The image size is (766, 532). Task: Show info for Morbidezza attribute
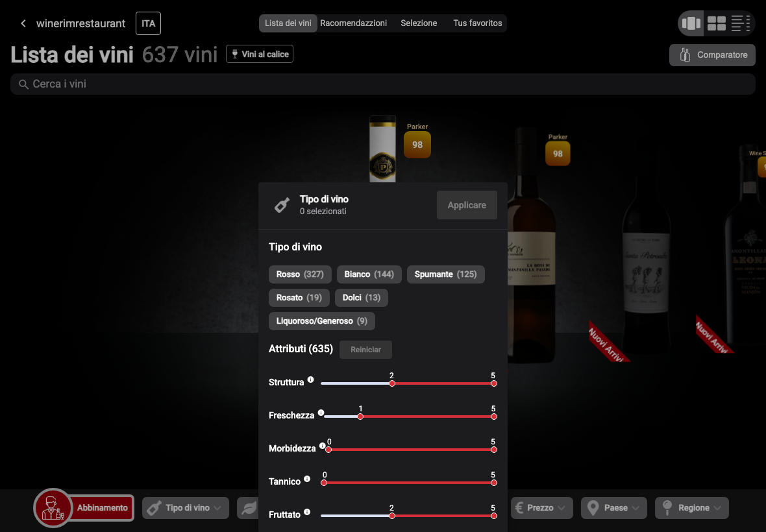(323, 446)
